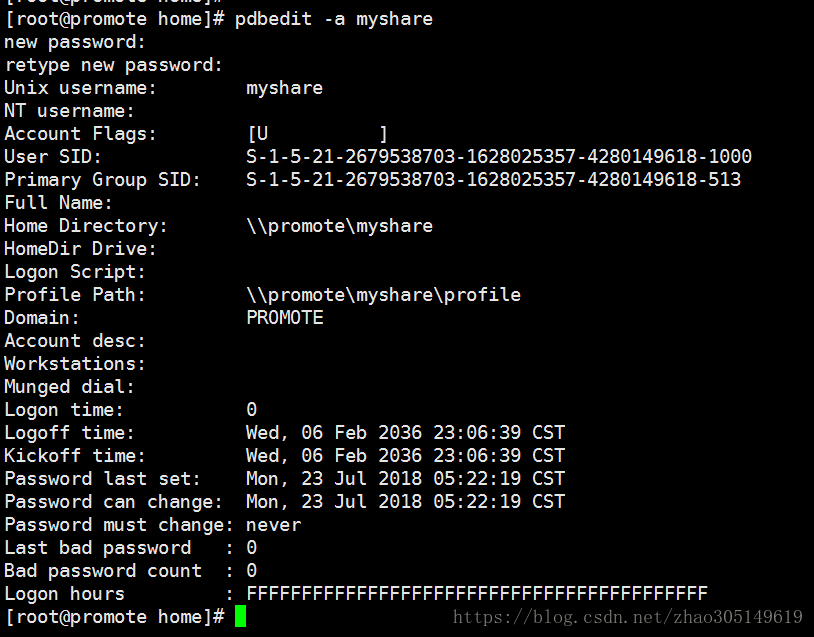The height and width of the screenshot is (637, 814).
Task: Click the "new password:" prompt line
Action: 75,42
